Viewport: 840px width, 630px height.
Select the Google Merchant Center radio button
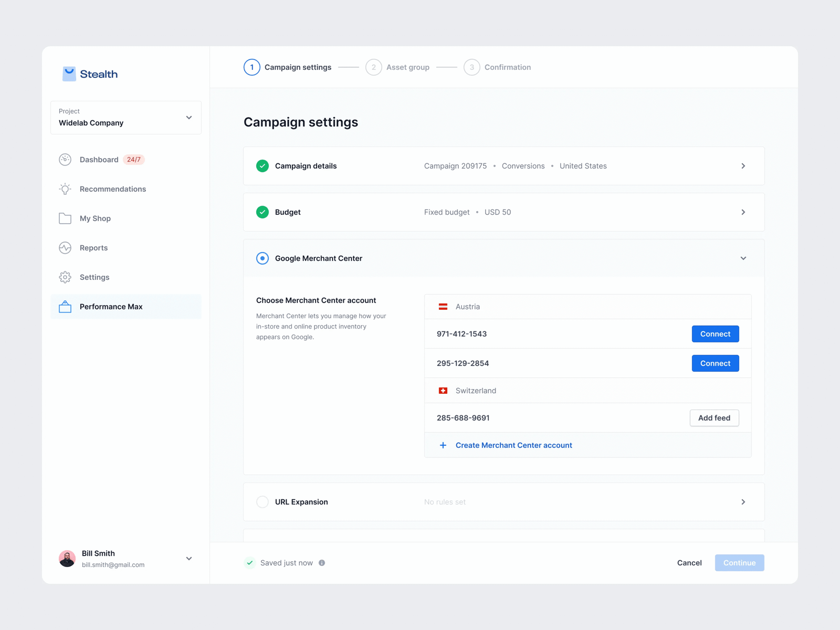click(262, 258)
